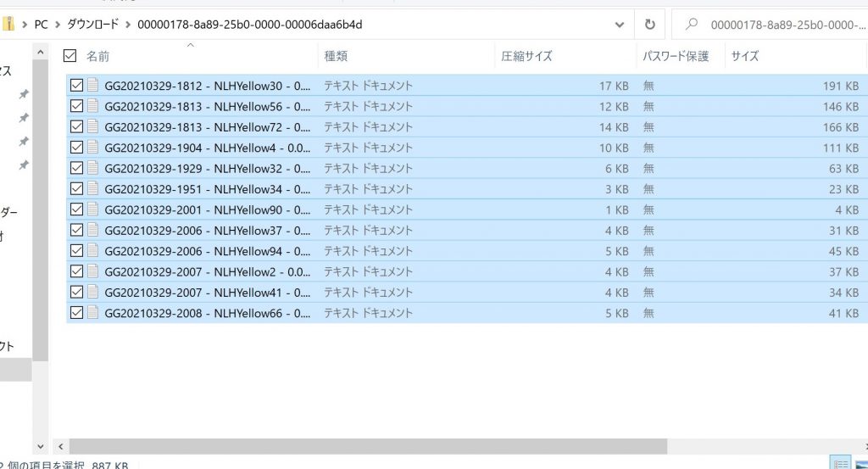
Task: Expand chevron after PC in breadcrumb
Action: point(58,25)
